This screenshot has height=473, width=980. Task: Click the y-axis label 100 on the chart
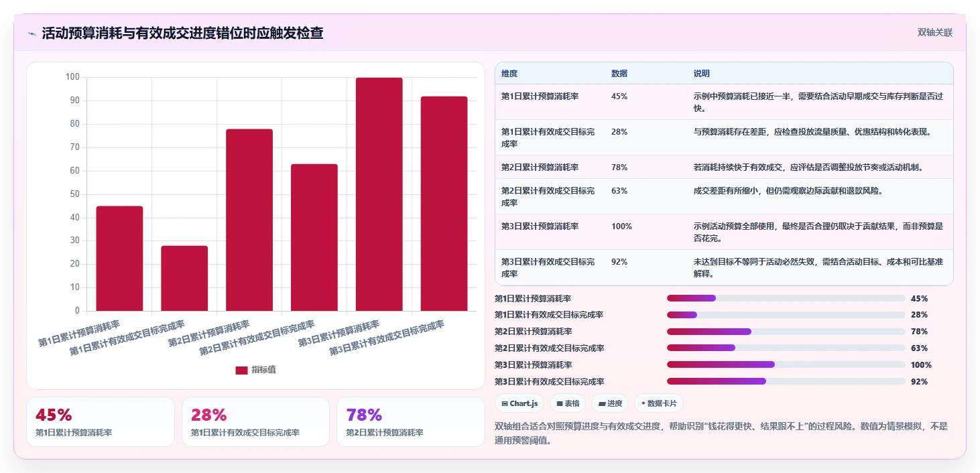coord(72,77)
